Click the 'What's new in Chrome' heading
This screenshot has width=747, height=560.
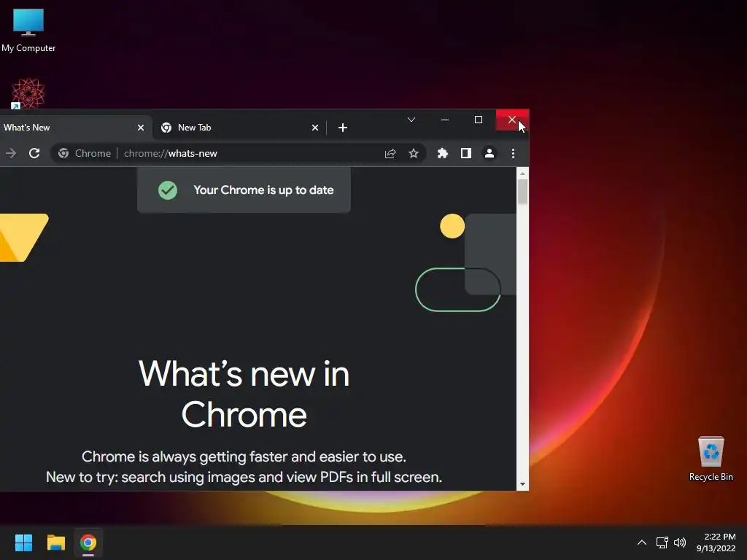(x=244, y=394)
